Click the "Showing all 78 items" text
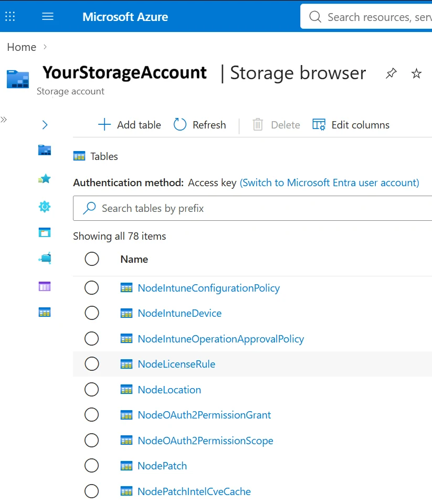This screenshot has height=504, width=432. point(119,236)
